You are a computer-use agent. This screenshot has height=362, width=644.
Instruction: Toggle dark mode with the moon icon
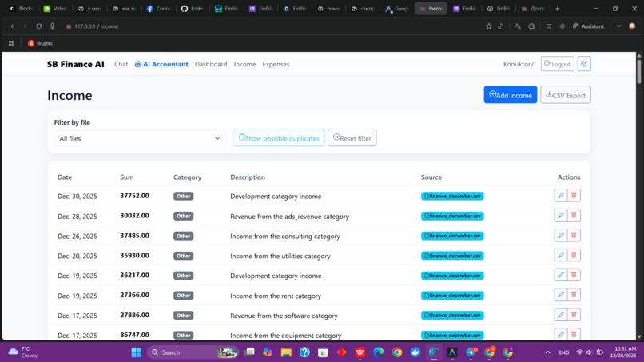coord(584,64)
